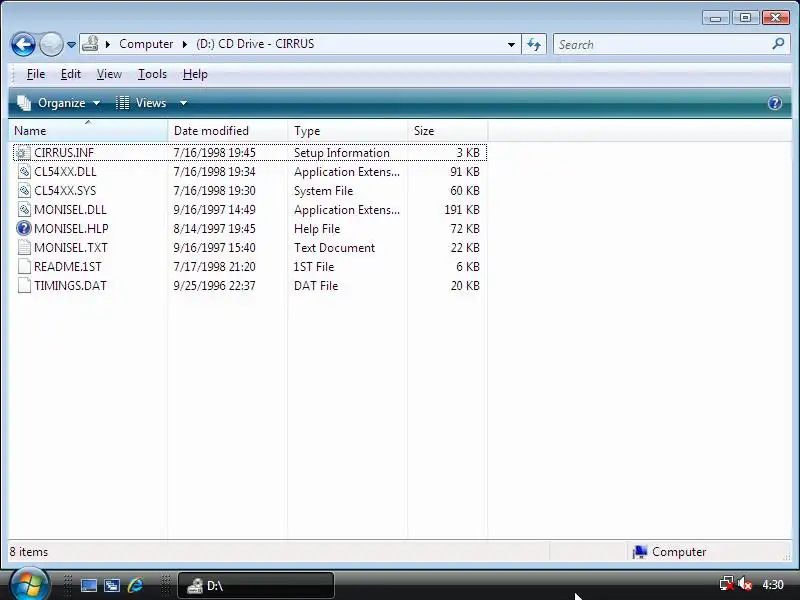Sort by the Name column header
800x600 pixels.
tap(88, 131)
